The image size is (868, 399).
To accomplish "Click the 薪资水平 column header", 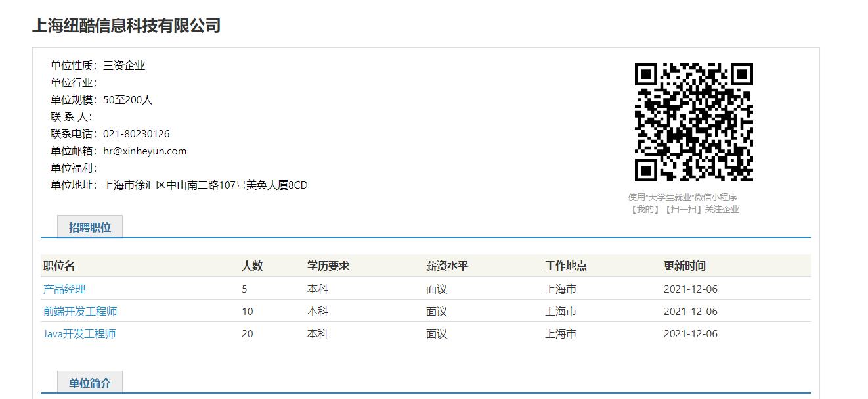I will point(447,266).
